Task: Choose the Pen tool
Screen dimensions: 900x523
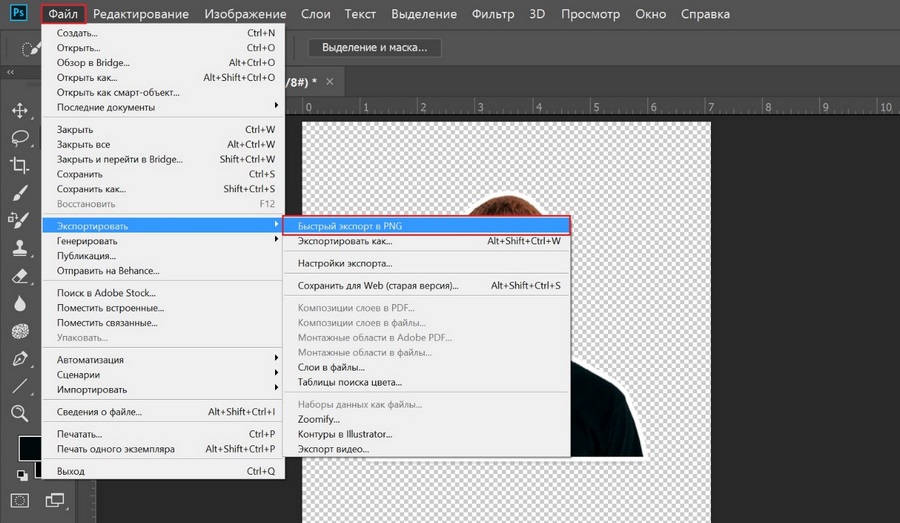Action: pyautogui.click(x=19, y=358)
